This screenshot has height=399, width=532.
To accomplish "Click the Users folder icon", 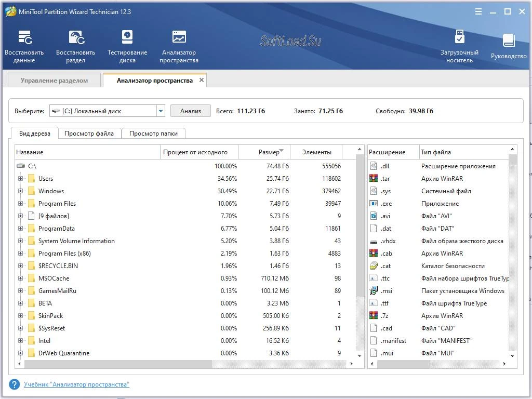I will click(31, 179).
